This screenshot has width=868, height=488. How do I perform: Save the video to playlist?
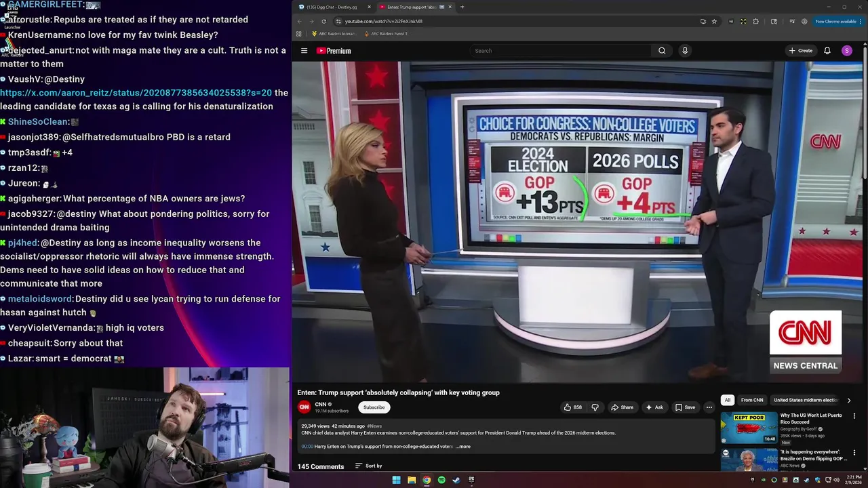tap(685, 407)
